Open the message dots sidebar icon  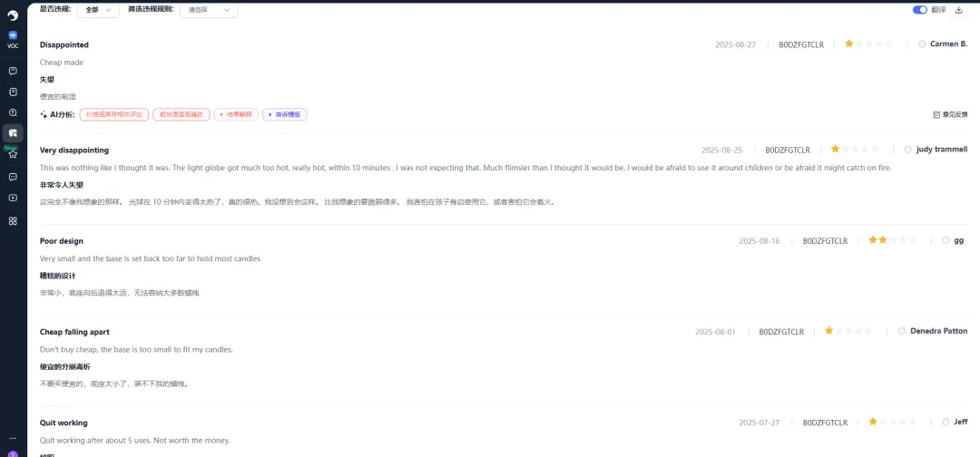tap(13, 178)
